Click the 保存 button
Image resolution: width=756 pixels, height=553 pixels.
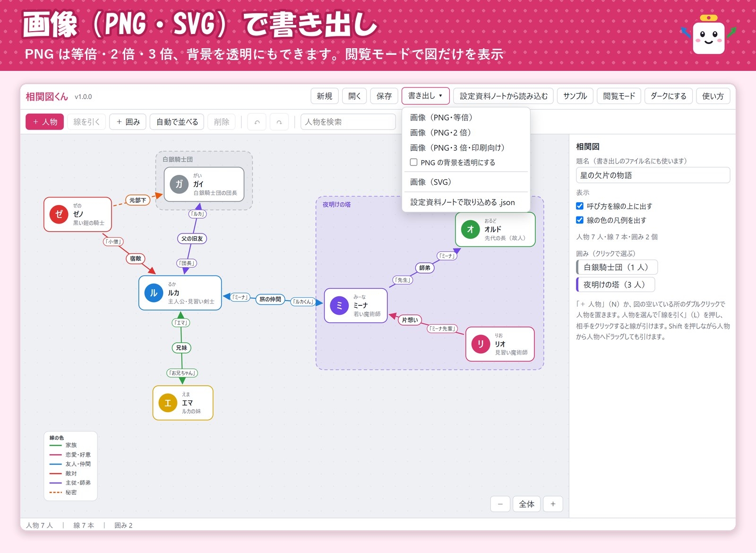[384, 96]
